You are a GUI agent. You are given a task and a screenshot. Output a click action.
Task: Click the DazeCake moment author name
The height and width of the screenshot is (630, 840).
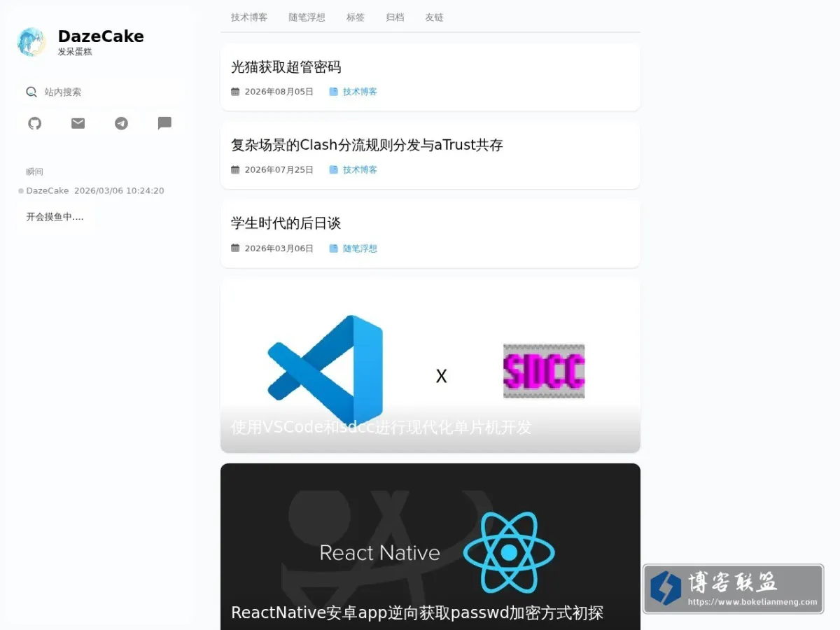pos(48,190)
